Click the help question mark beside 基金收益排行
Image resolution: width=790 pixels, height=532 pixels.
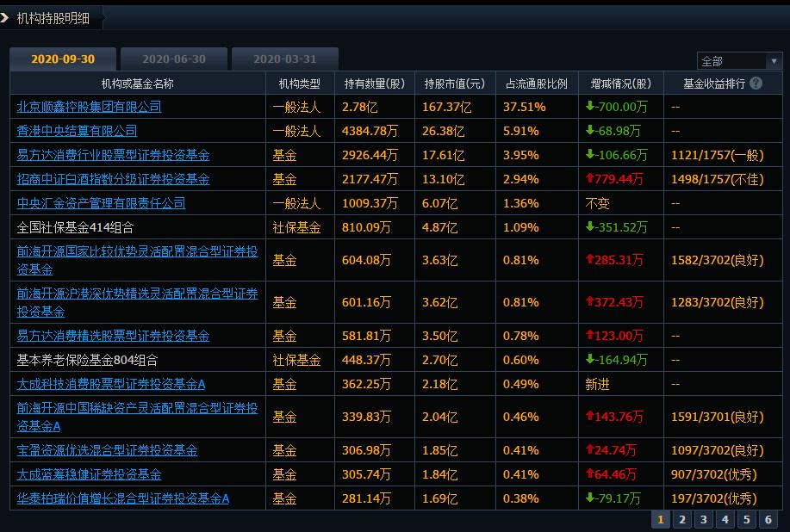click(756, 83)
